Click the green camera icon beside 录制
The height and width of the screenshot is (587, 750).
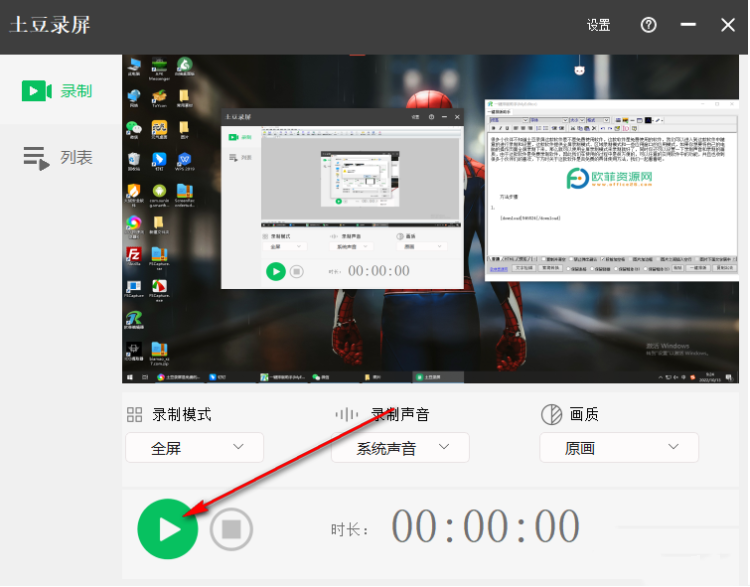tap(36, 91)
